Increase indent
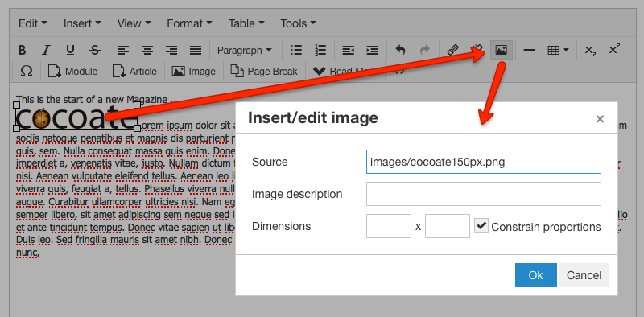644x317 pixels. (373, 51)
